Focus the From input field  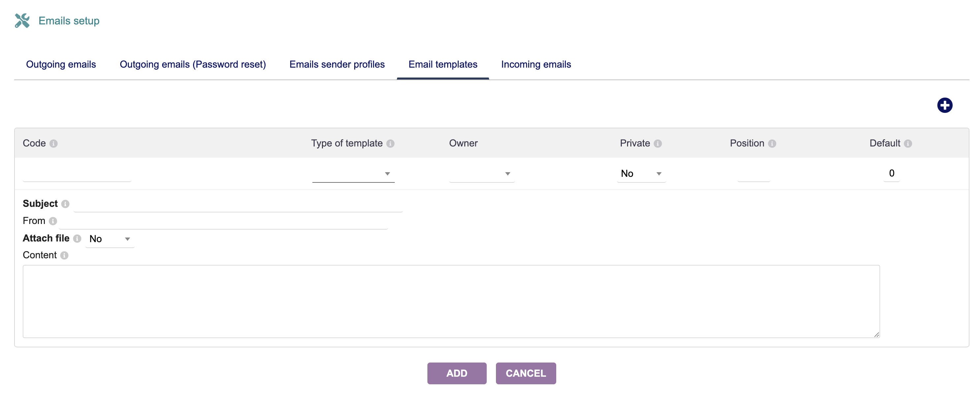coord(223,221)
